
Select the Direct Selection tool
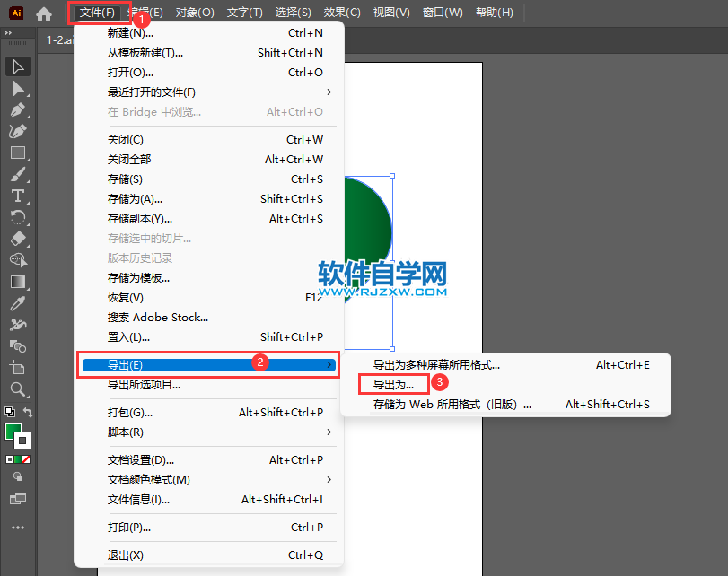[16, 88]
